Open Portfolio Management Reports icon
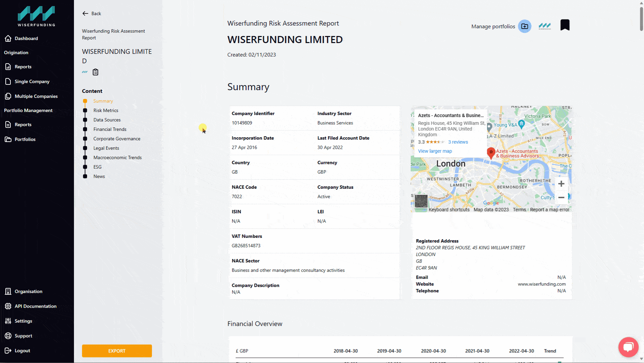Image resolution: width=644 pixels, height=363 pixels. point(8,124)
